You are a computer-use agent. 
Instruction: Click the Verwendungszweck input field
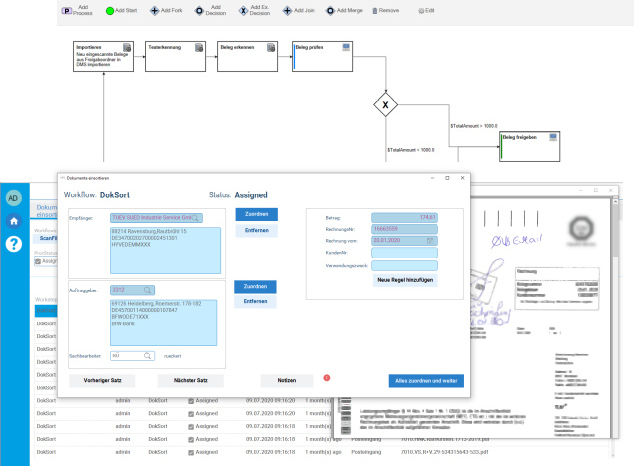click(404, 266)
